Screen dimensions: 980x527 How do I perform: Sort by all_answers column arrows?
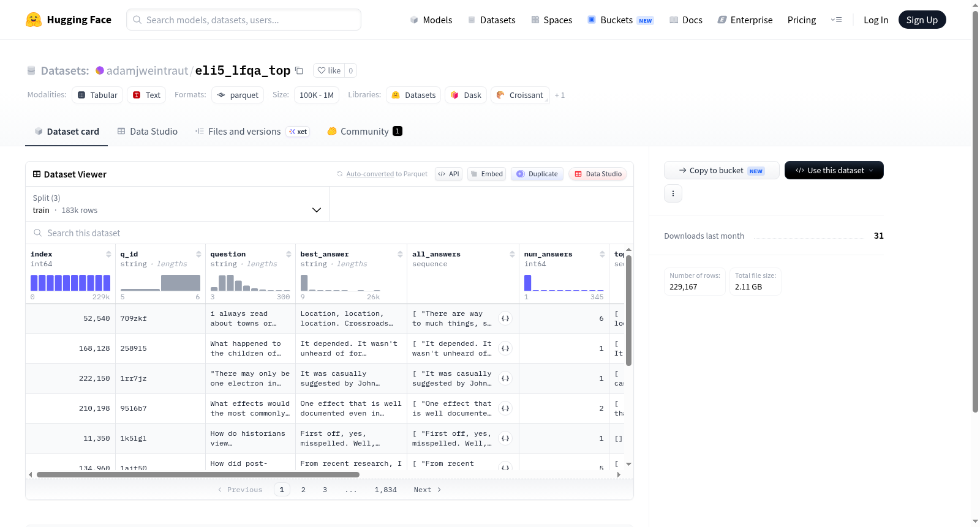click(512, 254)
